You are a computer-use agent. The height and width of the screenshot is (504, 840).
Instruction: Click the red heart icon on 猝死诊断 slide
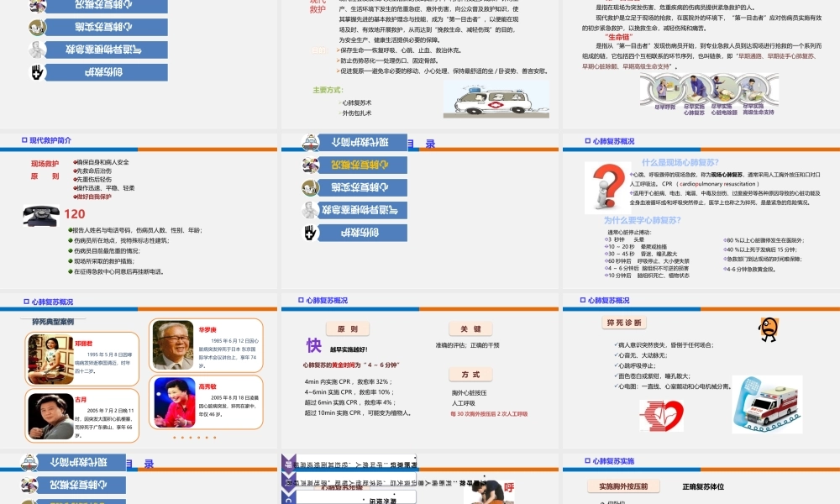[x=663, y=413]
